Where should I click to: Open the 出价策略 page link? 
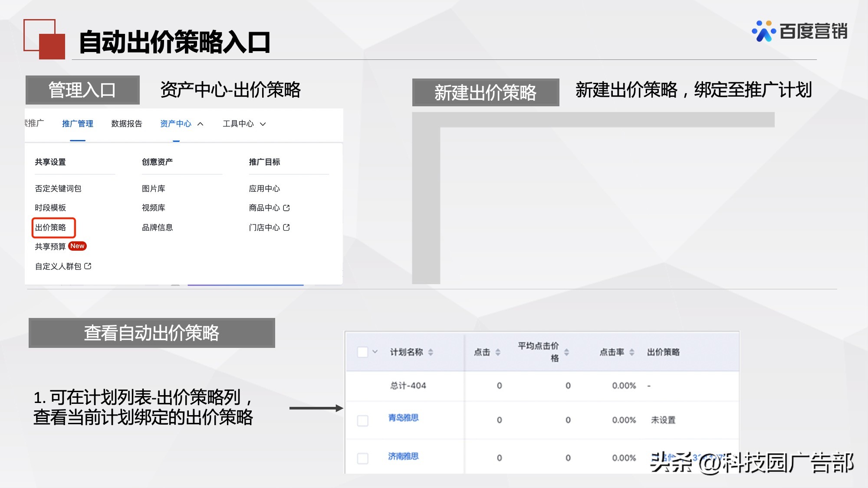pyautogui.click(x=51, y=227)
